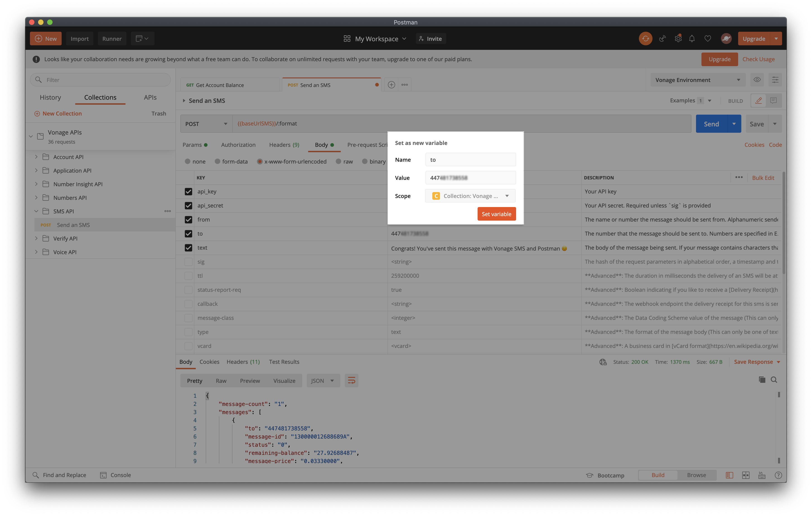
Task: Open Bulk Edit for body parameters
Action: (x=763, y=178)
